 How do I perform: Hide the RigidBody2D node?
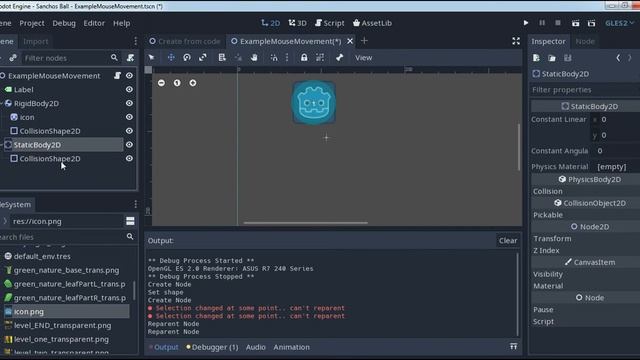129,103
